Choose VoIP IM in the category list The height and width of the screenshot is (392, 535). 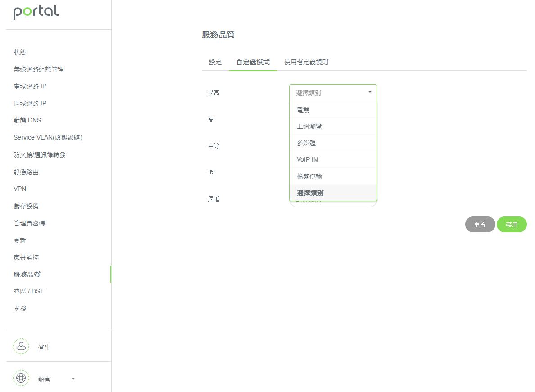[333, 159]
